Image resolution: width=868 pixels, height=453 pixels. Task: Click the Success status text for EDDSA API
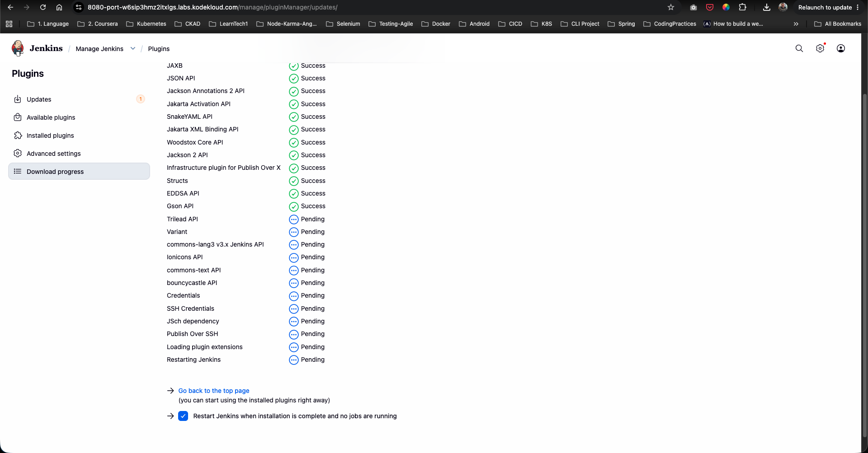click(313, 193)
